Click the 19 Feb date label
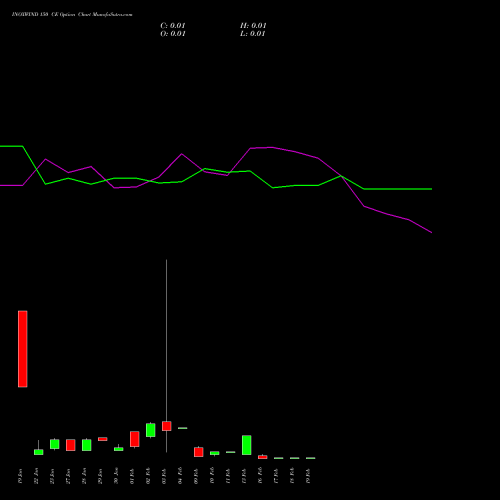The width and height of the screenshot is (500, 500). coord(308,476)
